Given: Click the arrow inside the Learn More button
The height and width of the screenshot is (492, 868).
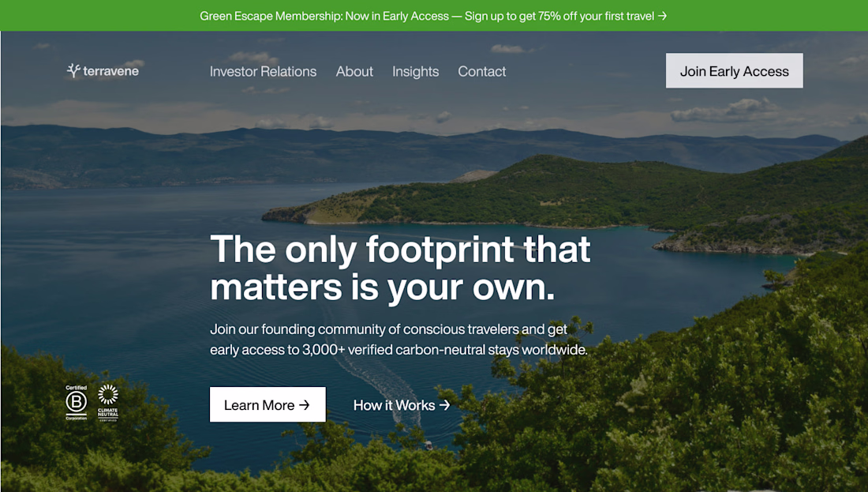Looking at the screenshot, I should [304, 405].
